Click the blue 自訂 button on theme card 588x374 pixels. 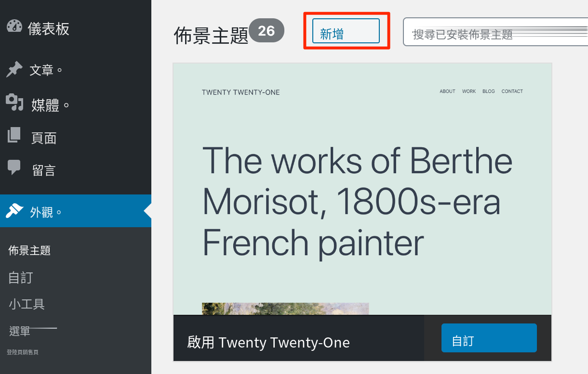(489, 338)
